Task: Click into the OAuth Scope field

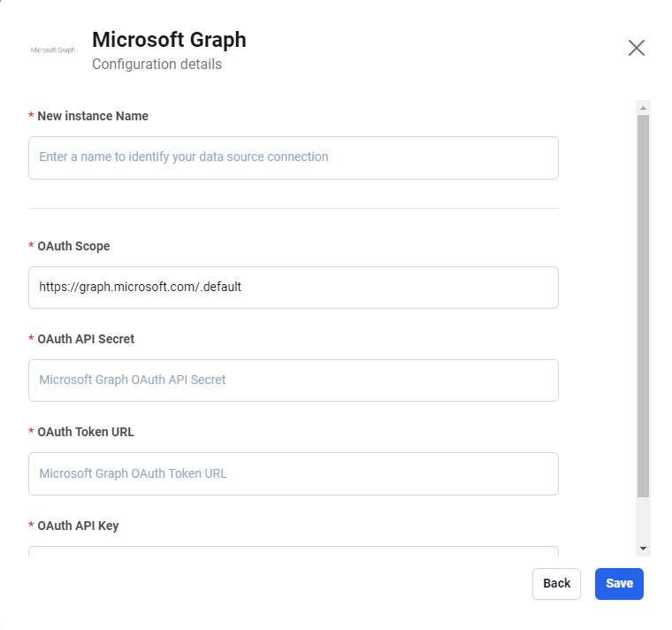Action: click(294, 288)
